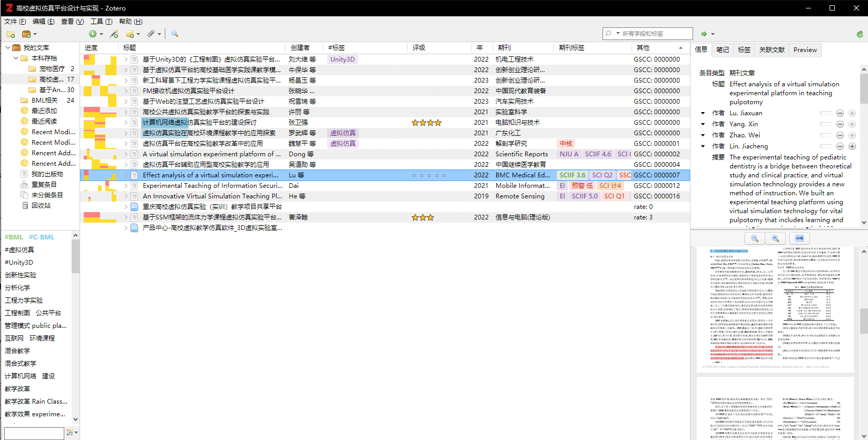Zoom in on the PDF preview
Screen dimensions: 868x440
point(775,238)
